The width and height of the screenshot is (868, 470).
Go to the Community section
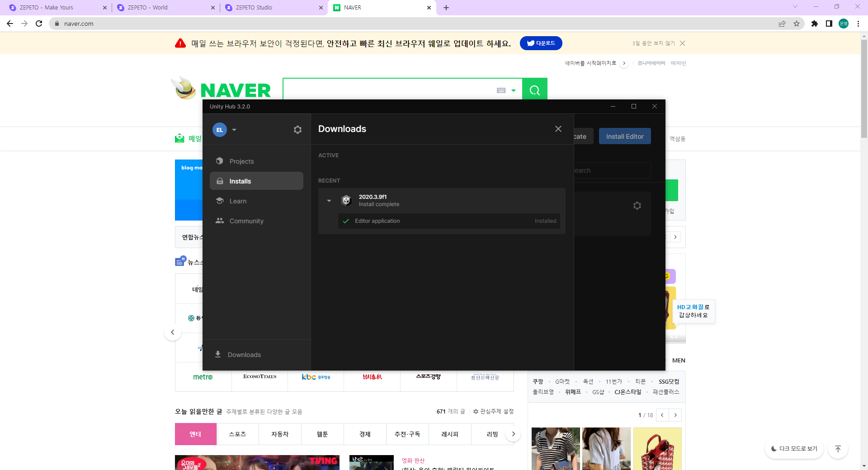pyautogui.click(x=256, y=221)
